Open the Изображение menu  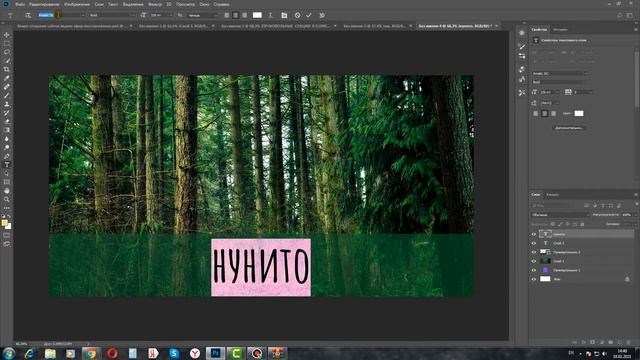[x=77, y=4]
